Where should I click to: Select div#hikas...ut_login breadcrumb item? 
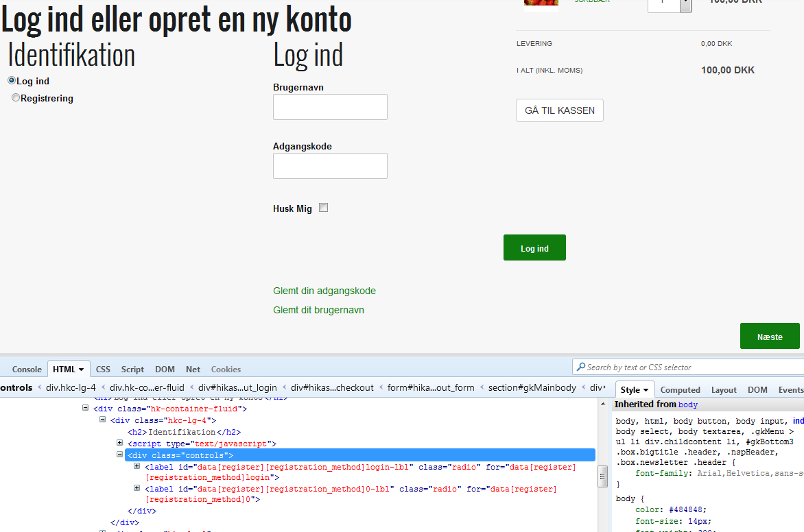[237, 388]
